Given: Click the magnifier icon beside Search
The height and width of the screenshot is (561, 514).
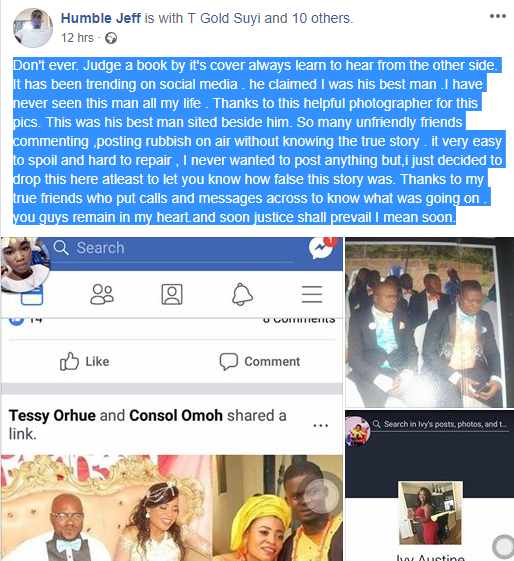Looking at the screenshot, I should (61, 248).
